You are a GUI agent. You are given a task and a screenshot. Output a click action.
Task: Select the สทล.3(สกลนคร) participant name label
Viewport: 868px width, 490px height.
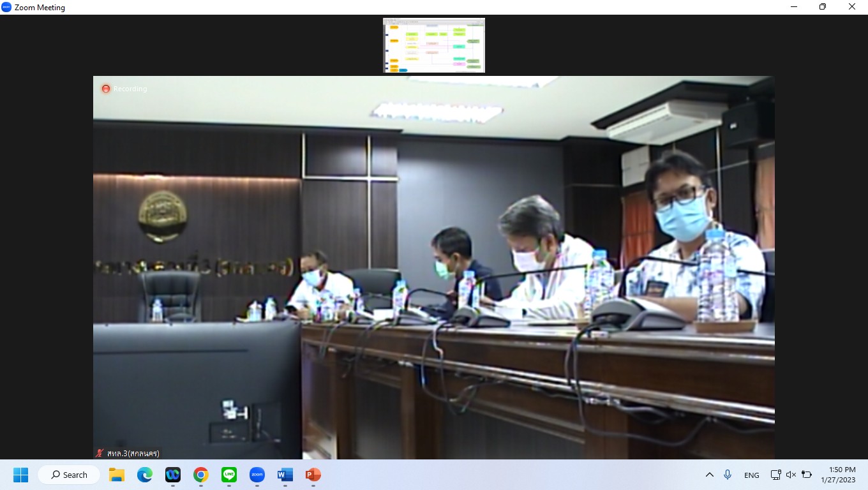(x=132, y=453)
